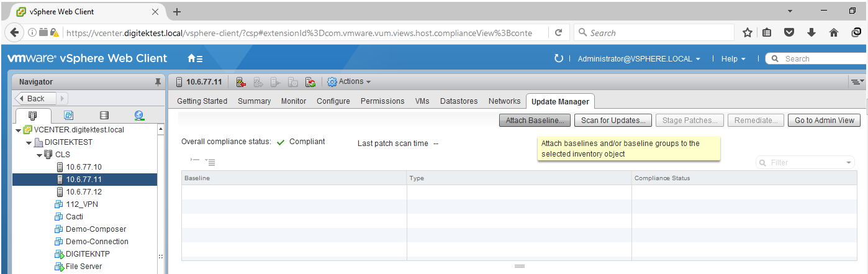Select host 10.6.77.12 in the tree

coord(84,192)
